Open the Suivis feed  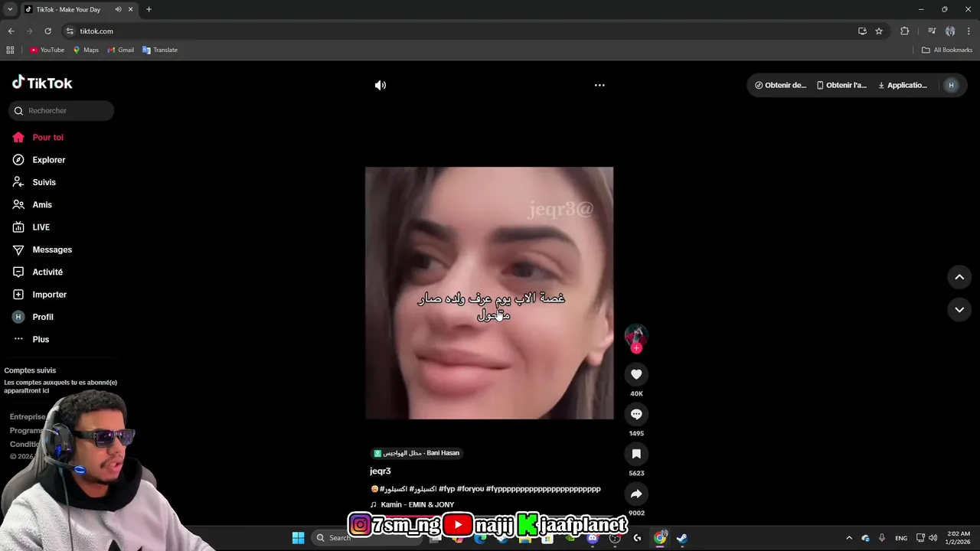point(34,182)
